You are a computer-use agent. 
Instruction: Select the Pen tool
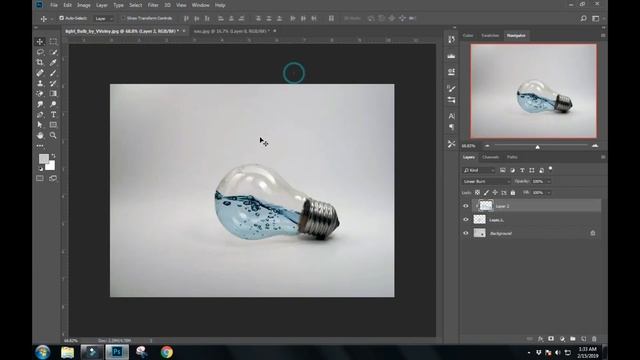point(40,115)
